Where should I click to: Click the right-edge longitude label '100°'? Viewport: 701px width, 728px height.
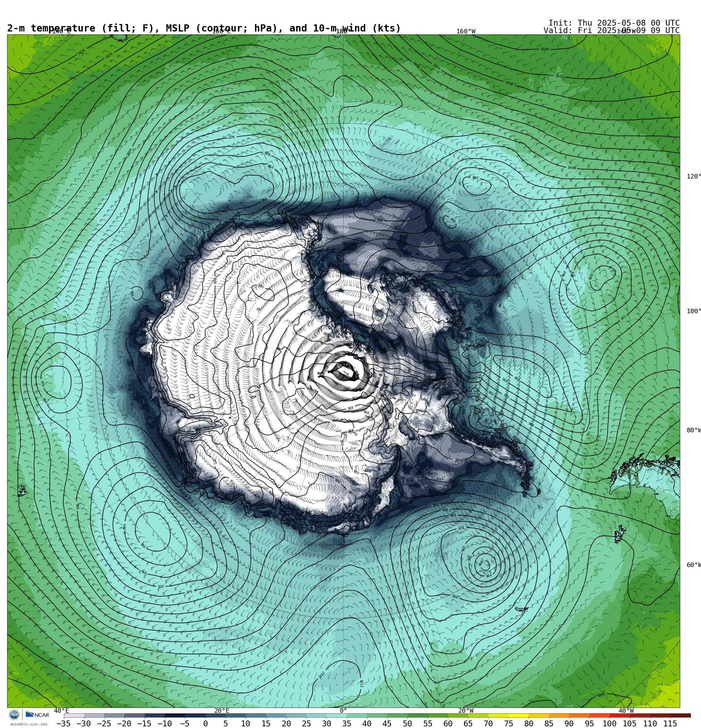(694, 311)
